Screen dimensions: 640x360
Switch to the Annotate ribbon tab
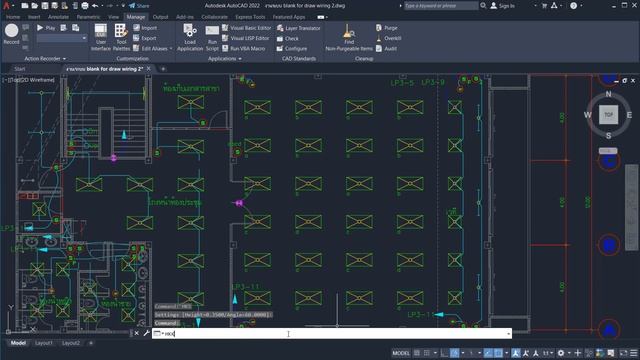(x=58, y=17)
